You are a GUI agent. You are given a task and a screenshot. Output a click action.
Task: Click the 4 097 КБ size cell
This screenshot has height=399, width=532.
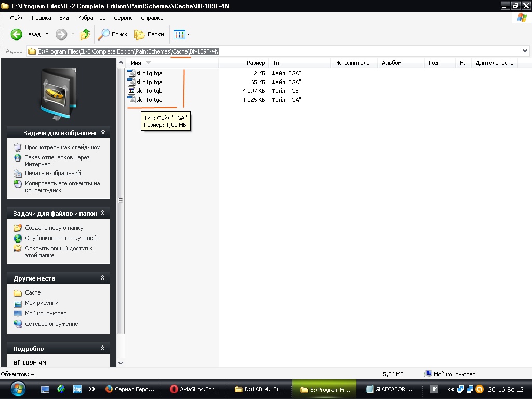click(x=254, y=90)
